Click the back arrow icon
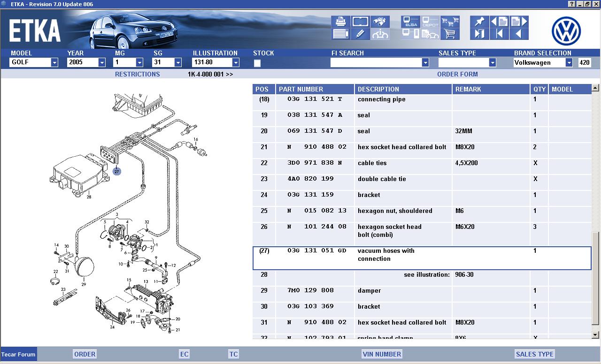The image size is (601, 364). click(519, 34)
